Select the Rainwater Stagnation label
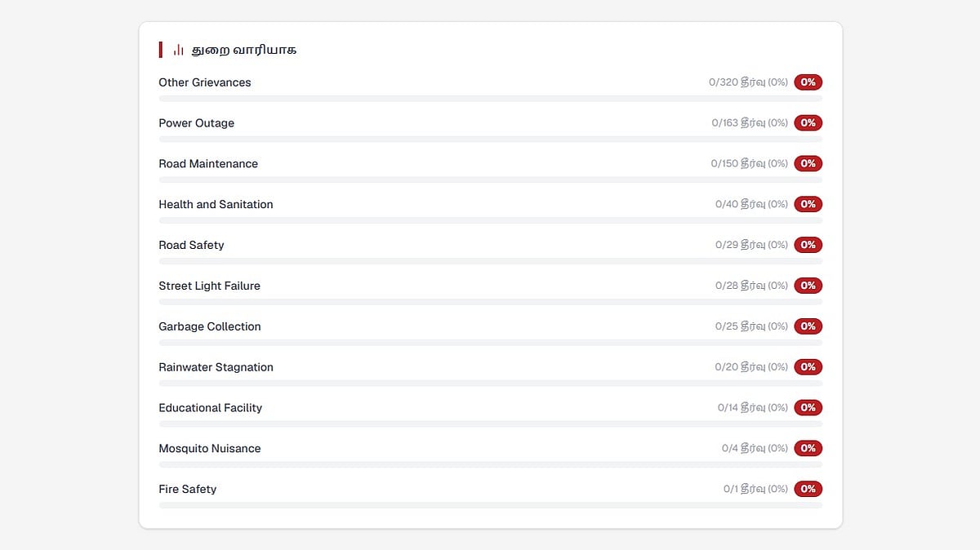 click(x=216, y=367)
